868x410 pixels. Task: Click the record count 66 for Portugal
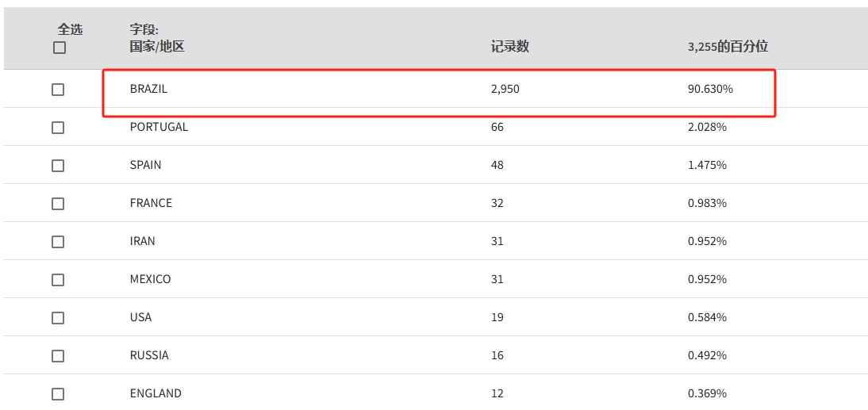[497, 127]
